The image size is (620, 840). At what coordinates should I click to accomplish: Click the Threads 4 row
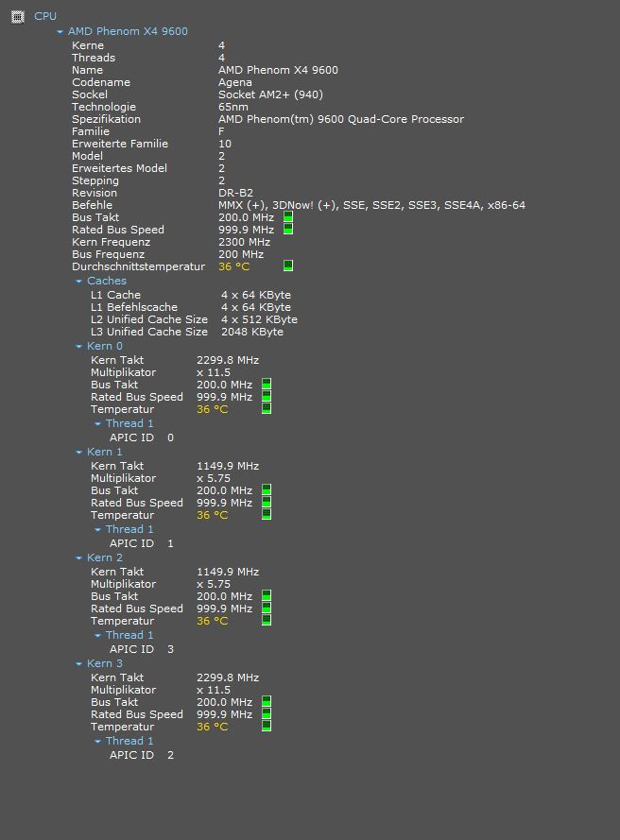[148, 58]
